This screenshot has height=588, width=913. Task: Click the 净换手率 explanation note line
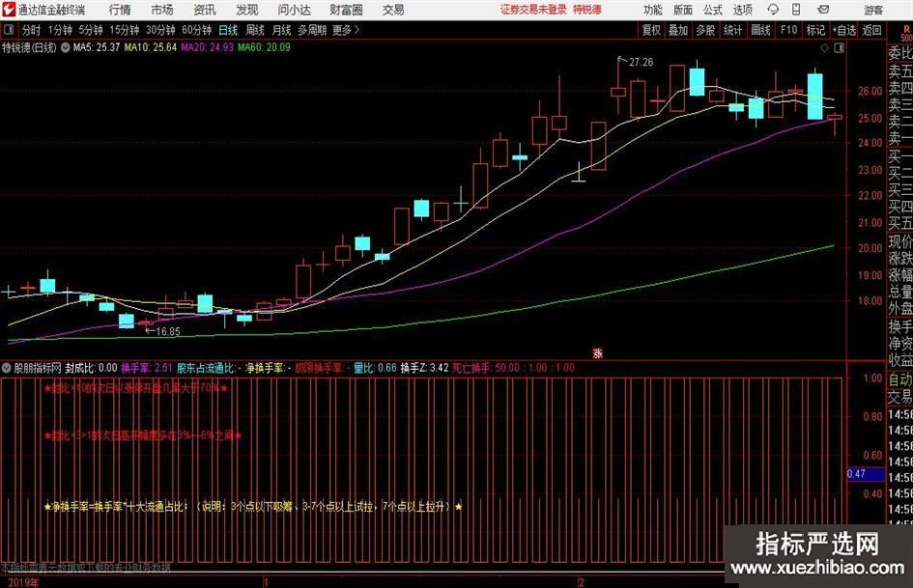pyautogui.click(x=253, y=507)
